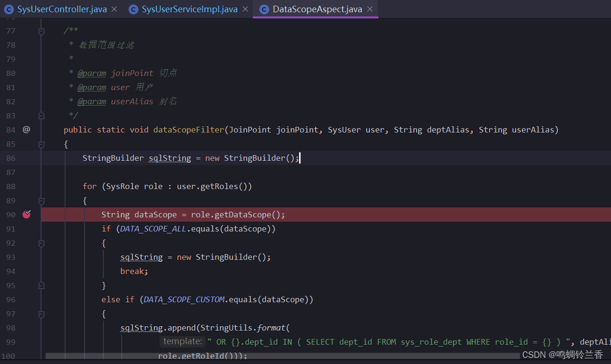Screen dimensions: 611x364
Task: Collapse the Javadoc comment at line 77
Action: (42, 31)
